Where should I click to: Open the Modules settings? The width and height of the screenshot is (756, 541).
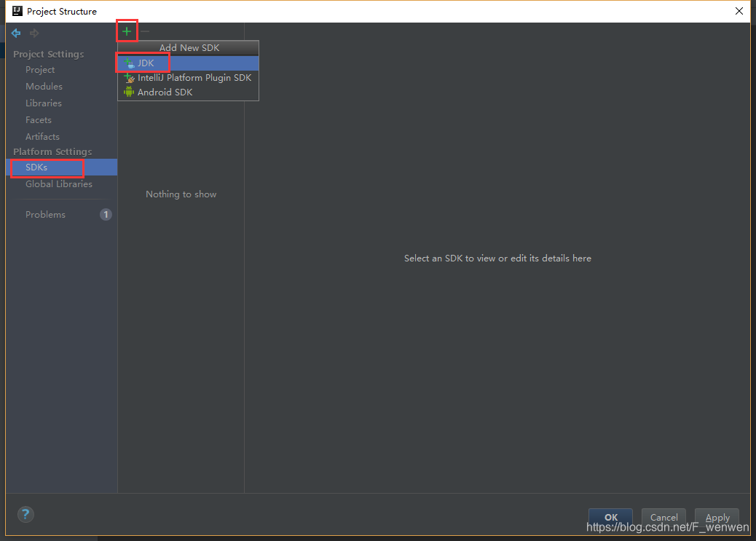click(44, 87)
